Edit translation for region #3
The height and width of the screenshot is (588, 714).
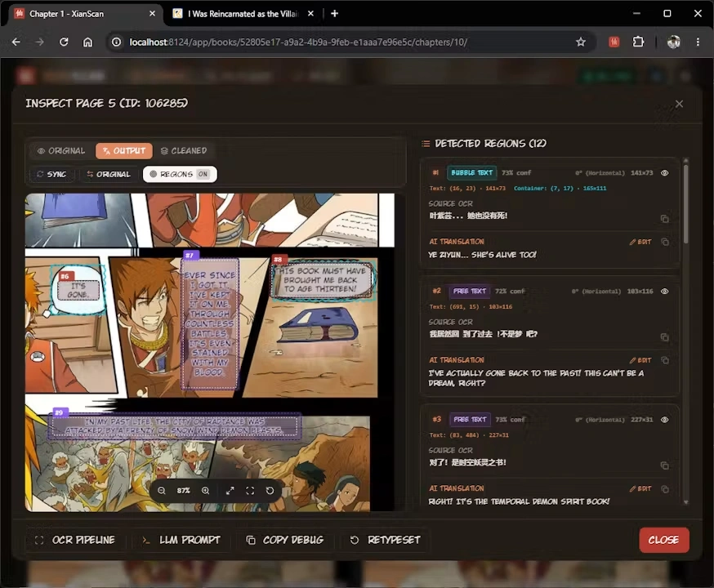click(x=640, y=489)
